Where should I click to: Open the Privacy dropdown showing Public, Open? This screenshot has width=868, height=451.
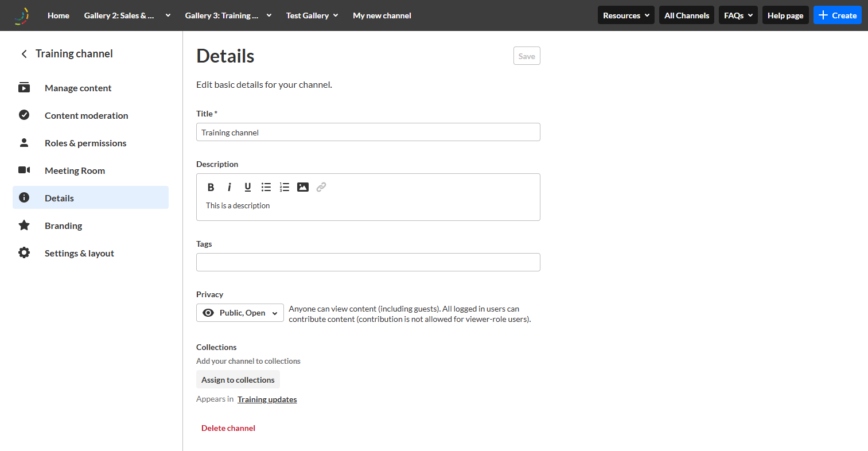pyautogui.click(x=240, y=313)
